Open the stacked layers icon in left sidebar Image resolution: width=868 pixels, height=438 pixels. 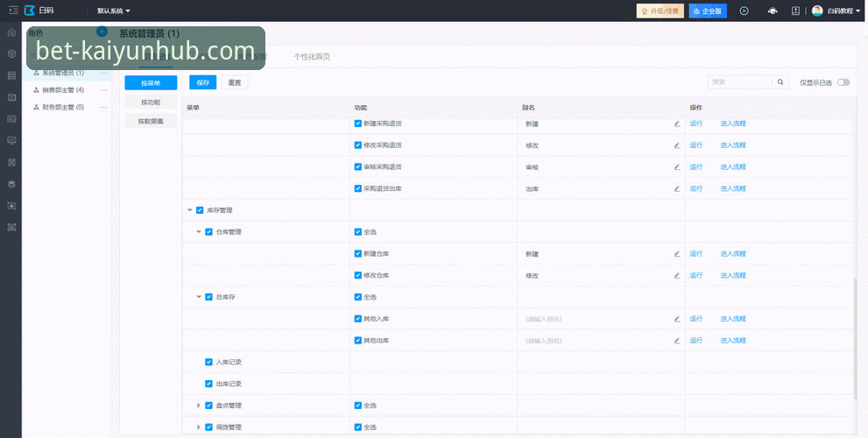click(x=11, y=184)
